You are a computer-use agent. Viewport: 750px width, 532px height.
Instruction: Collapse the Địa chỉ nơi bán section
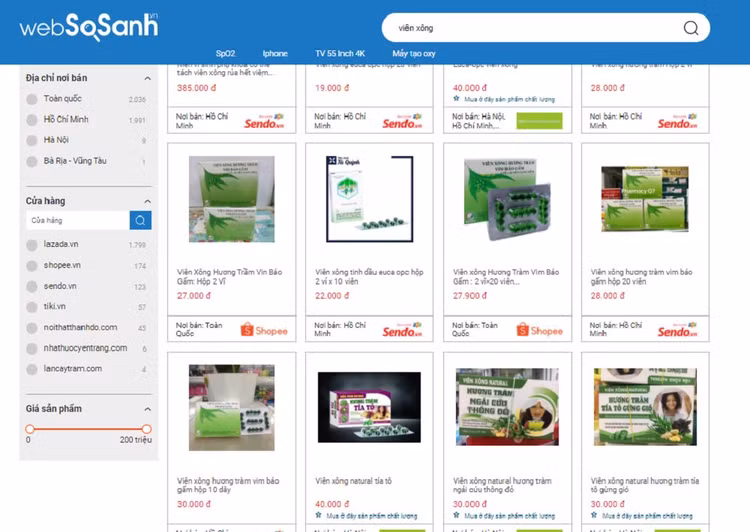click(x=148, y=78)
